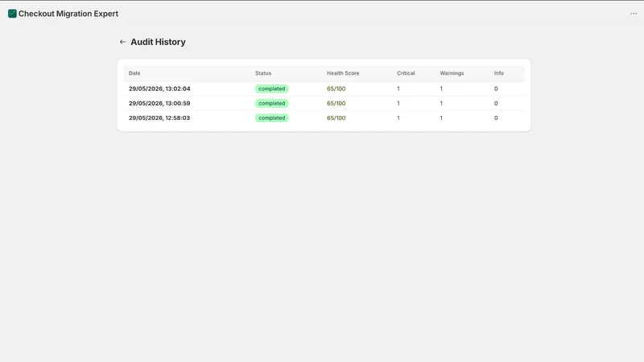
Task: Click Critical count in the 13:02:04 row
Action: (x=398, y=88)
